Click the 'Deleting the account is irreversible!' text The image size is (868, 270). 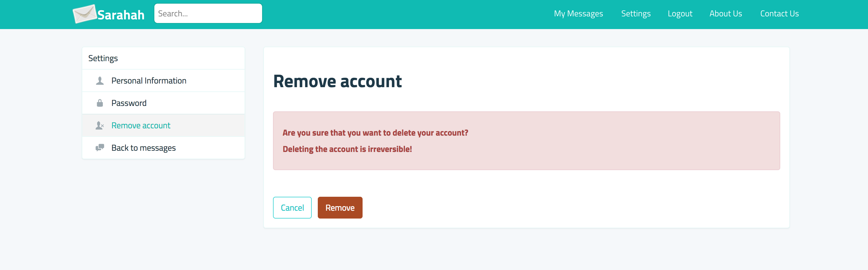point(347,149)
